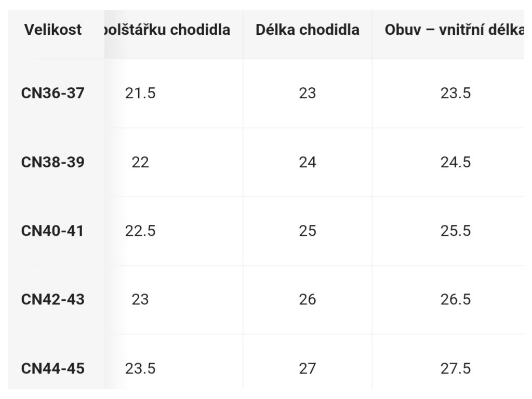532x399 pixels.
Task: Click the inner length value 23.5
Action: coord(456,94)
